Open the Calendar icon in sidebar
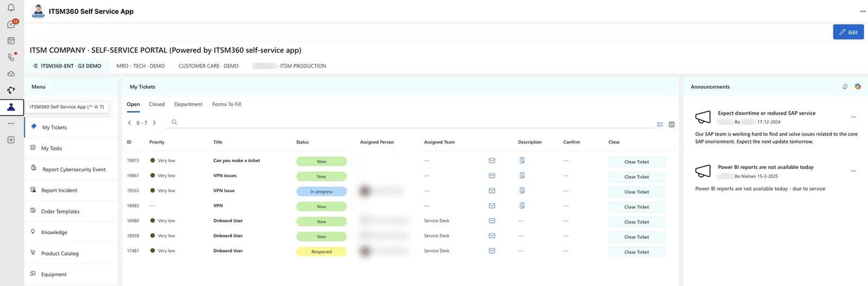Viewport: 868px width, 286px height. [11, 41]
